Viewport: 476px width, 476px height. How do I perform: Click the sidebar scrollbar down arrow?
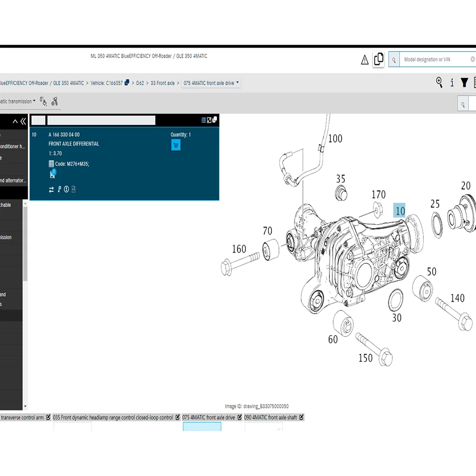click(x=25, y=406)
